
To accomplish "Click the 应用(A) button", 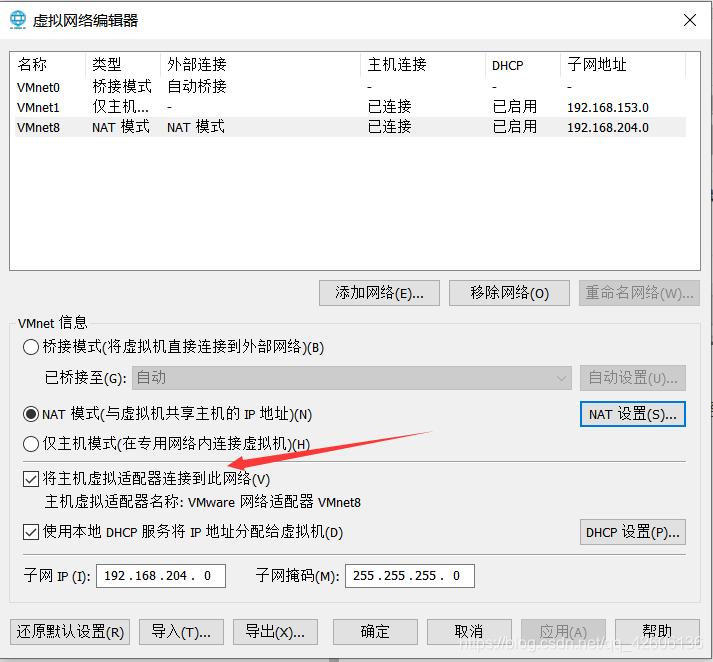I will click(563, 632).
